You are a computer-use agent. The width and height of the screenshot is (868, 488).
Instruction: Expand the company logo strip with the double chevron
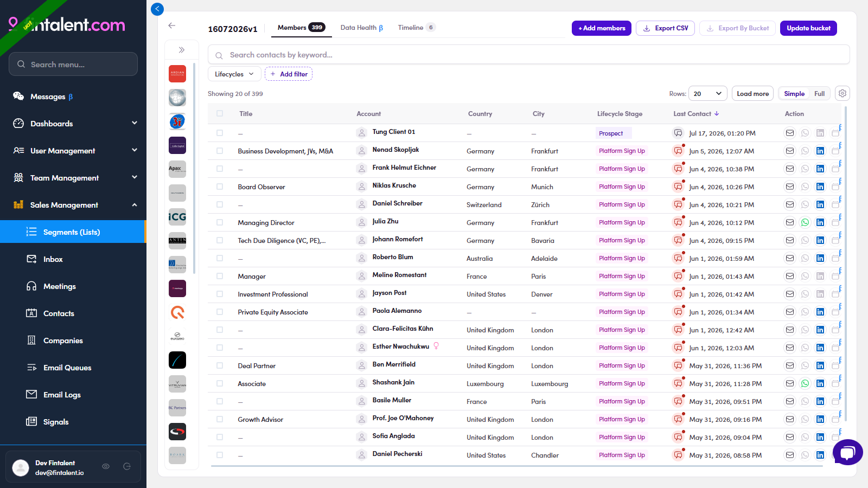pyautogui.click(x=182, y=50)
